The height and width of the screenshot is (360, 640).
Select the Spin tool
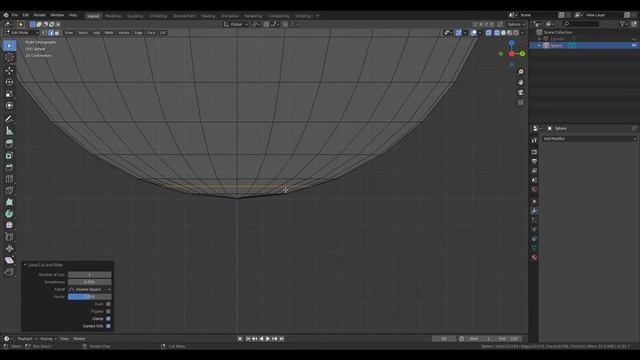tap(9, 213)
